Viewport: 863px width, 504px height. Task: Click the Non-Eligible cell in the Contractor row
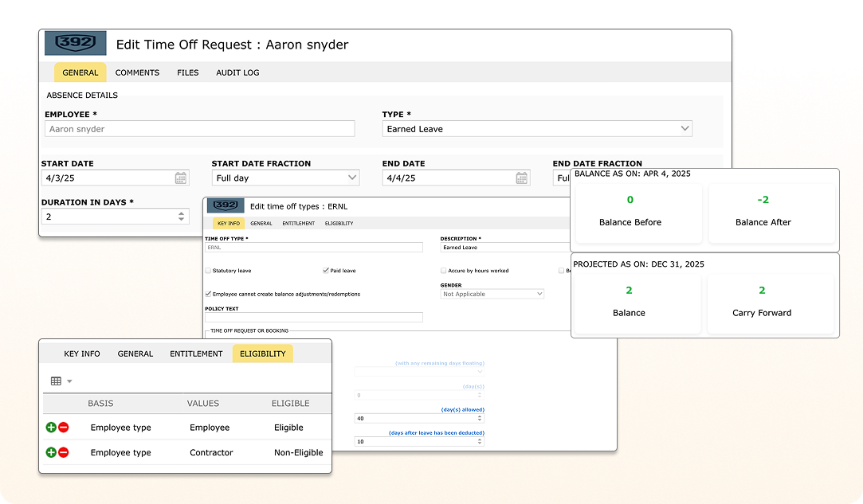click(x=299, y=452)
